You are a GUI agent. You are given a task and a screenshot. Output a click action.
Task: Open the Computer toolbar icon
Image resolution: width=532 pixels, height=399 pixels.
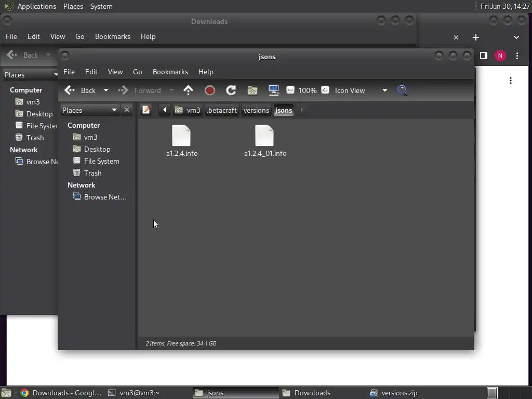coord(273,90)
